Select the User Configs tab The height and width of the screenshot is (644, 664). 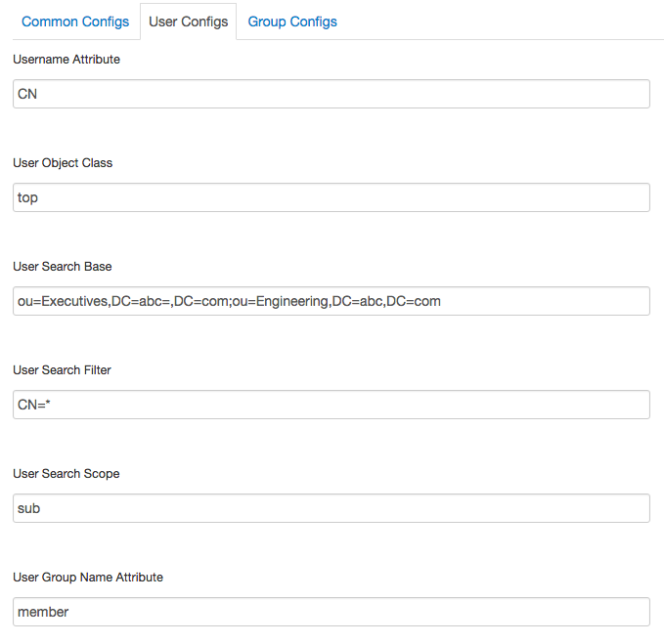[x=189, y=21]
